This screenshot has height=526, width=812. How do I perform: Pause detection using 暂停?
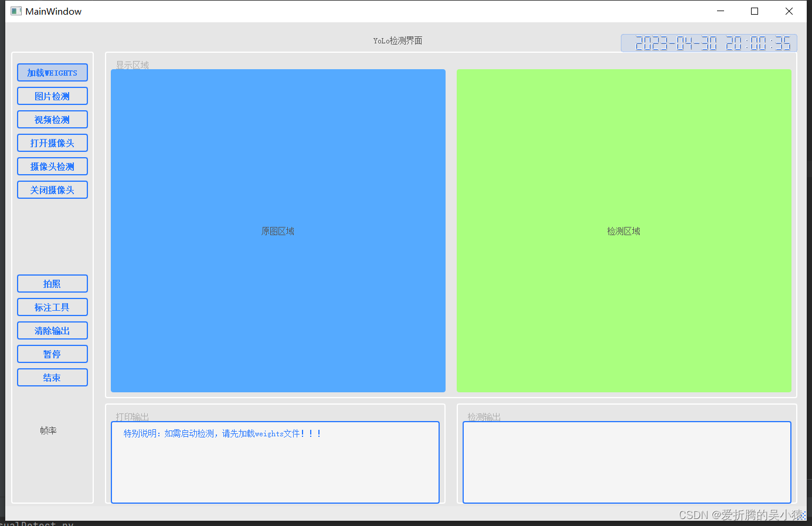pos(52,354)
